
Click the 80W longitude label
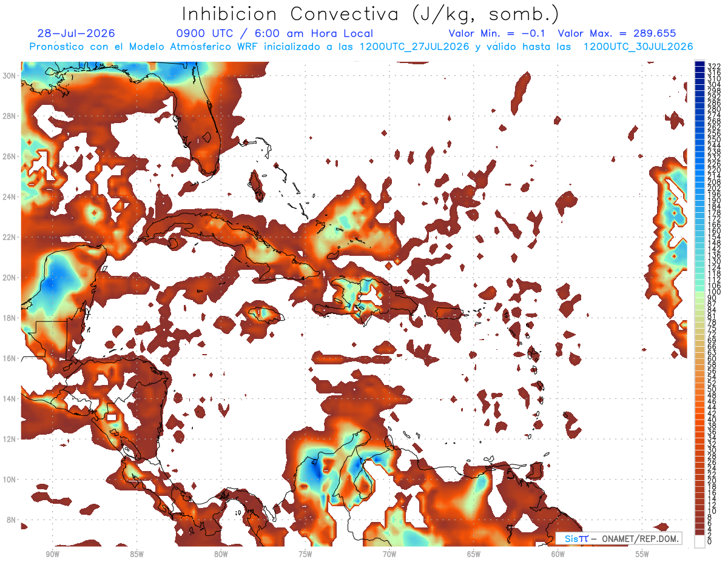click(x=221, y=554)
